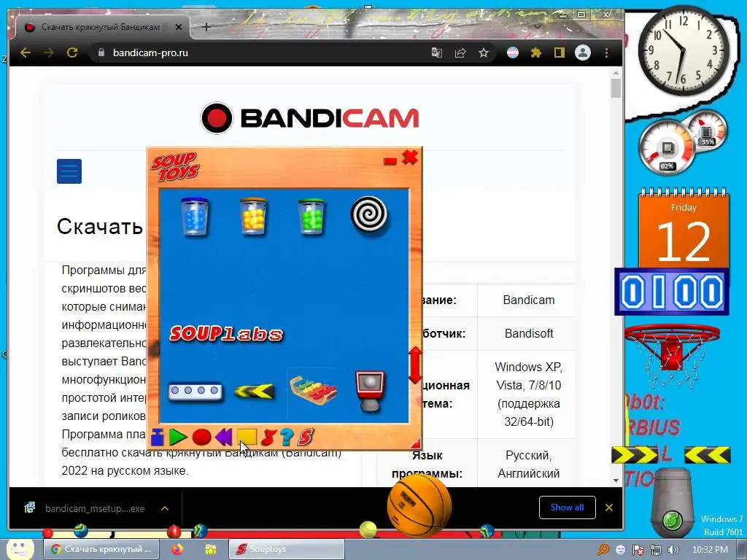Click the CPU meter gauge gadget
The image size is (747, 560).
click(667, 147)
